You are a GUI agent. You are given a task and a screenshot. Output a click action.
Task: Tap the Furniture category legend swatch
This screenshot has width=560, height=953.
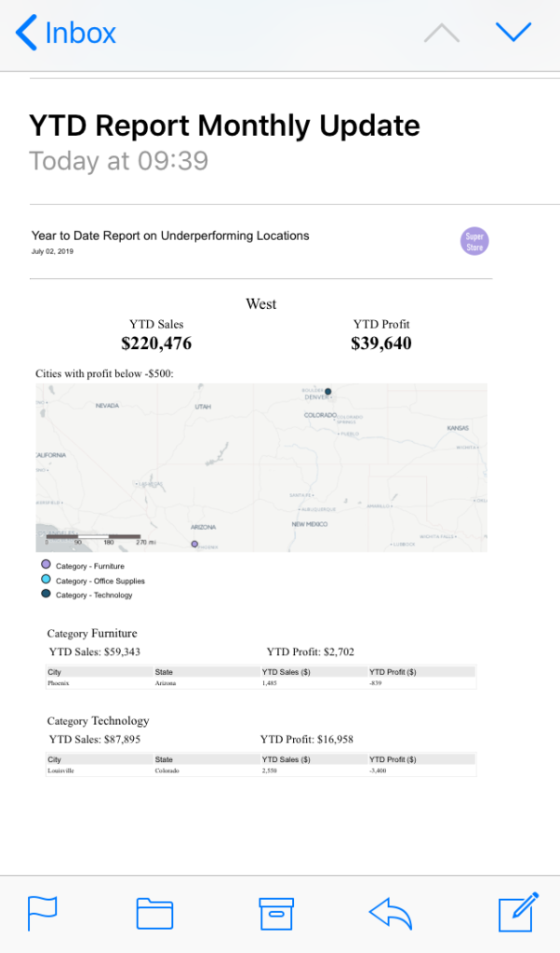(x=46, y=565)
